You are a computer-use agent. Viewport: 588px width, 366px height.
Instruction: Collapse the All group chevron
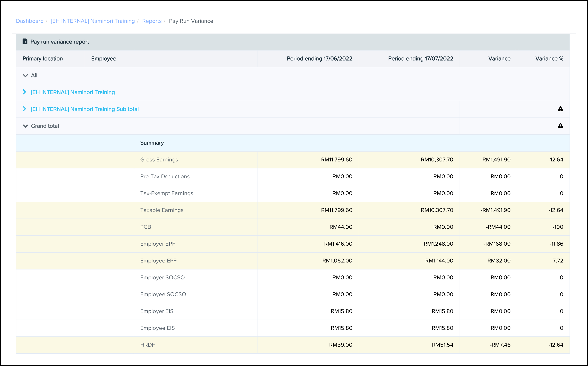tap(25, 76)
